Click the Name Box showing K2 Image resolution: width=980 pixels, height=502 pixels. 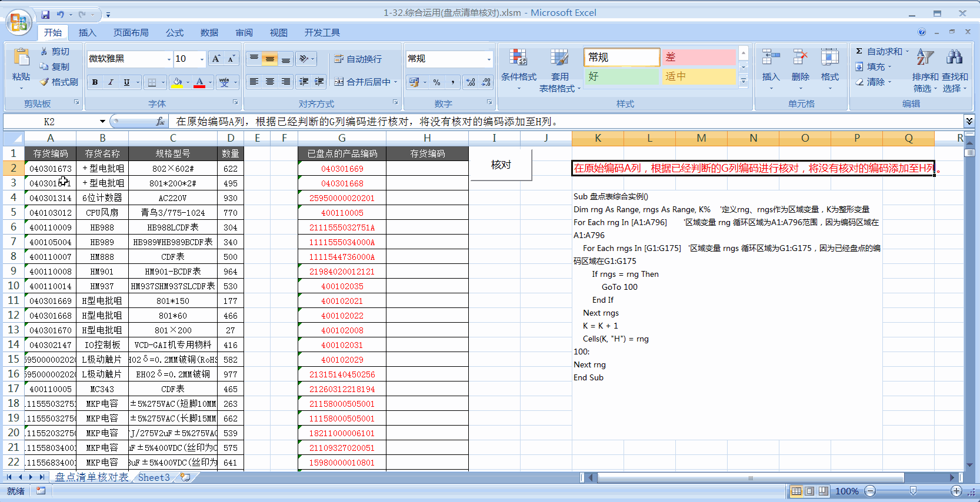(x=49, y=122)
